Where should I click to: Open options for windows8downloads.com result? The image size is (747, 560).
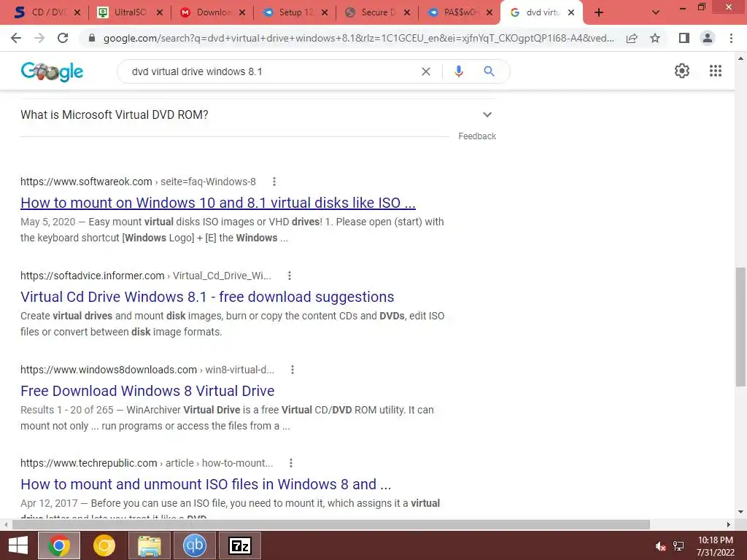coord(293,370)
